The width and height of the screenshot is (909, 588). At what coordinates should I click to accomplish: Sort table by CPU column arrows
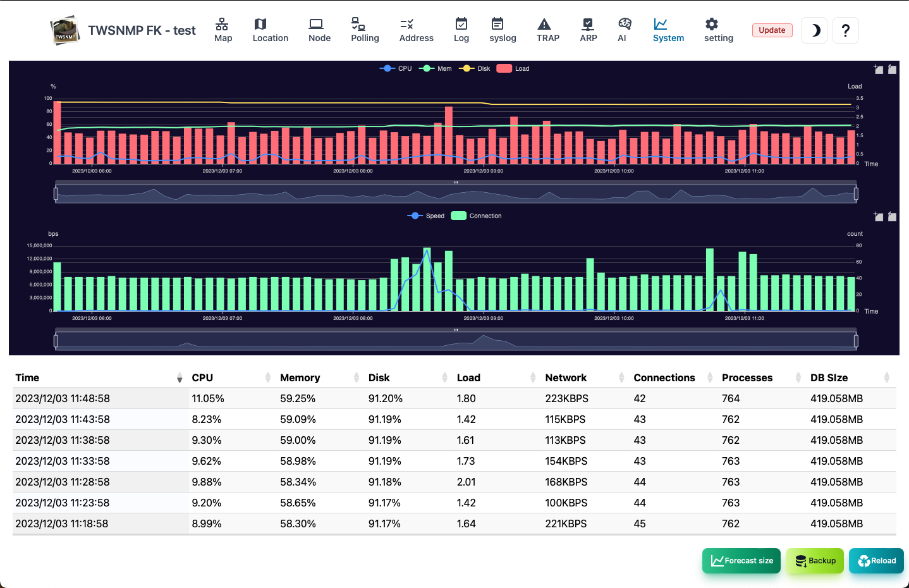(268, 378)
